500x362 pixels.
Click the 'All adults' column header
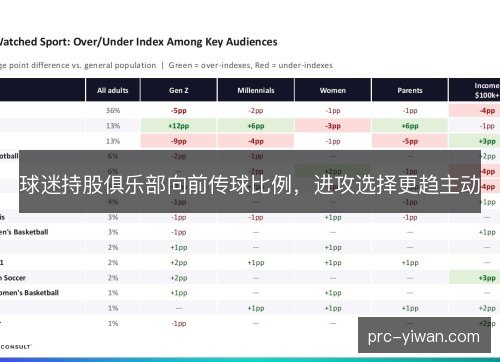click(113, 90)
